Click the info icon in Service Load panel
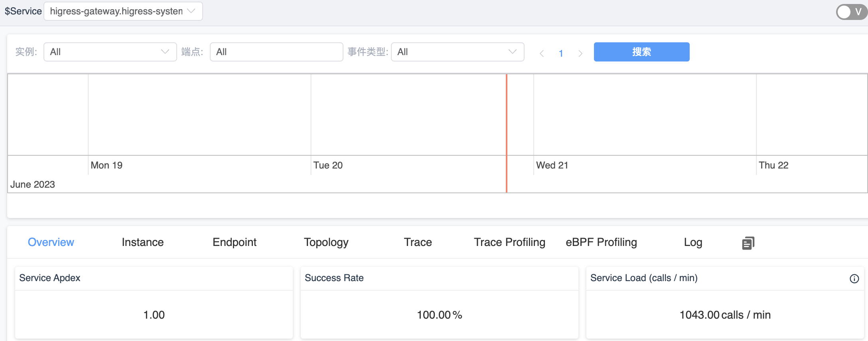Screen dimensions: 868x341 (854, 279)
